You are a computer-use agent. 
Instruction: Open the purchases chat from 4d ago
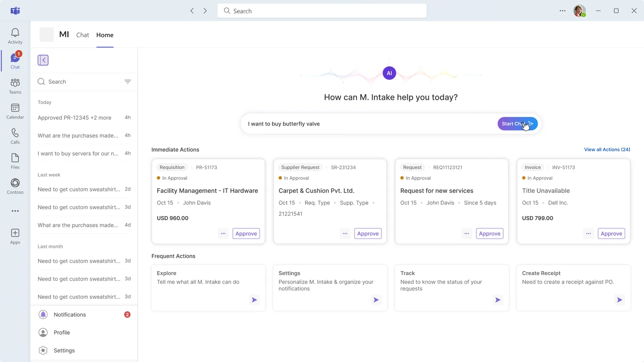pyautogui.click(x=84, y=225)
